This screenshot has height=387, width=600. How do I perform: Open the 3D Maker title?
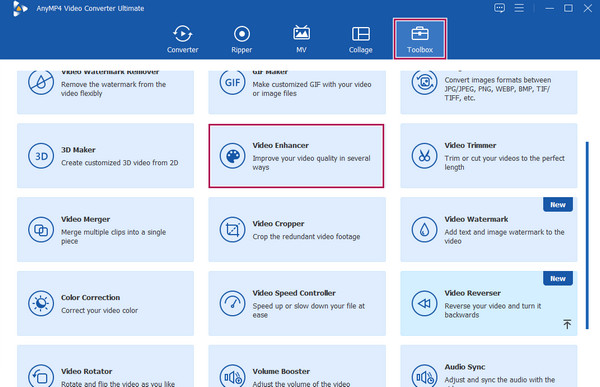[78, 150]
